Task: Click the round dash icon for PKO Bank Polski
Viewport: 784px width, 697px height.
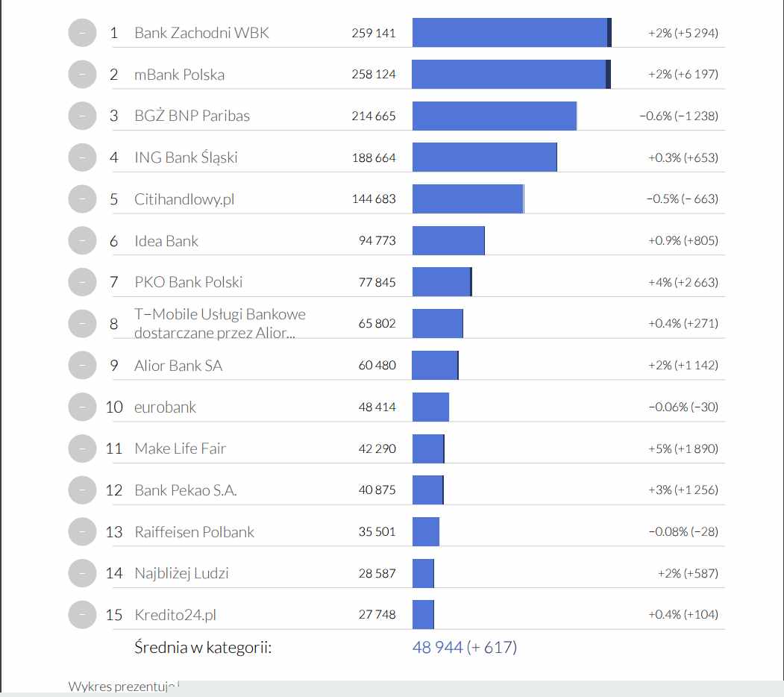Action: tap(82, 282)
